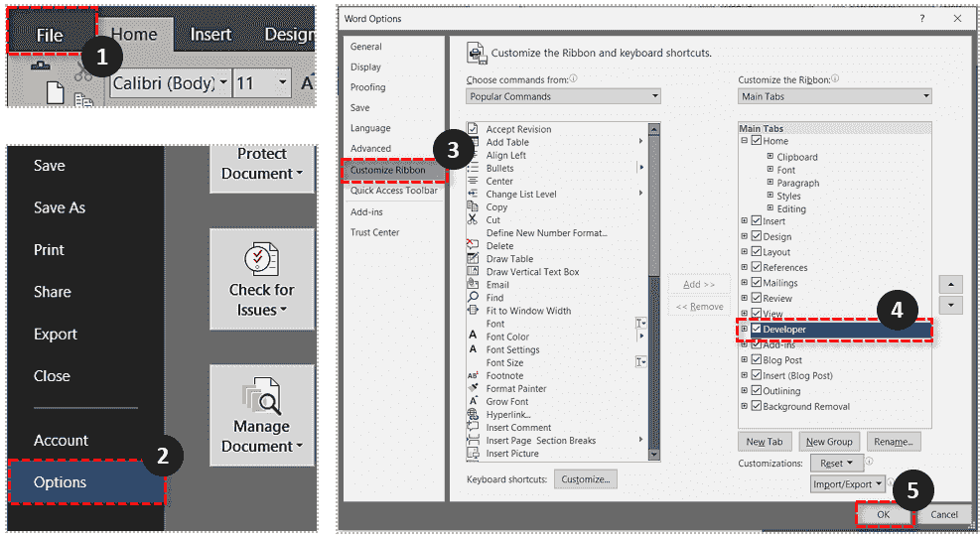The width and height of the screenshot is (980, 540).
Task: Open the Design ribbon tab
Action: (x=289, y=35)
